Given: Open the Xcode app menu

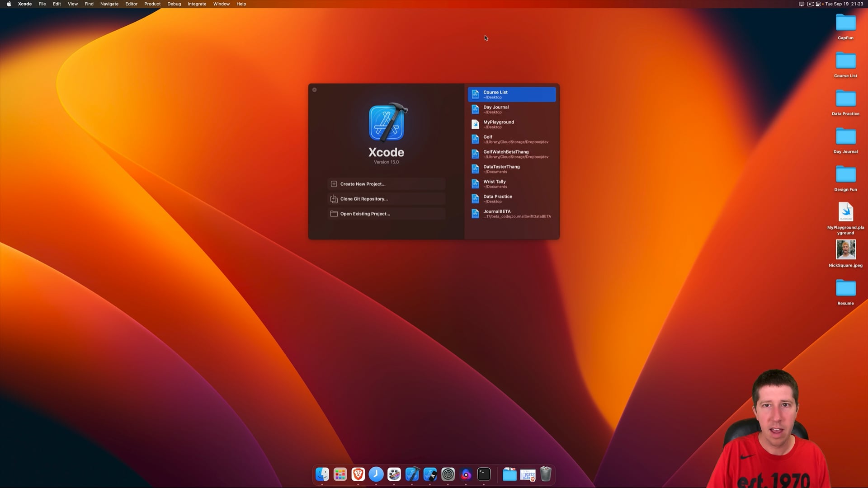Looking at the screenshot, I should (25, 4).
